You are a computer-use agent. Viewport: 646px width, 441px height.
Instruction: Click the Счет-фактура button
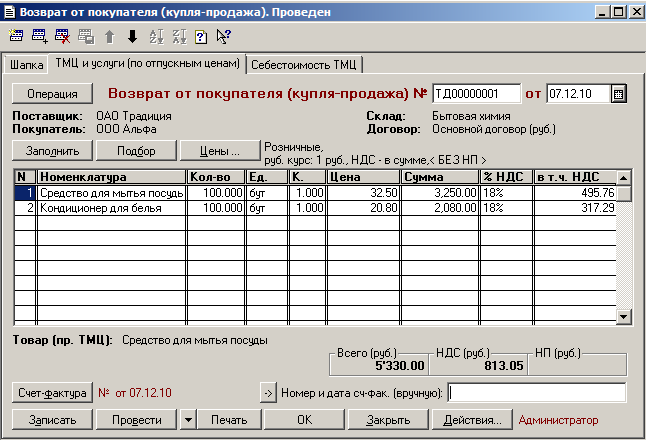tap(51, 392)
